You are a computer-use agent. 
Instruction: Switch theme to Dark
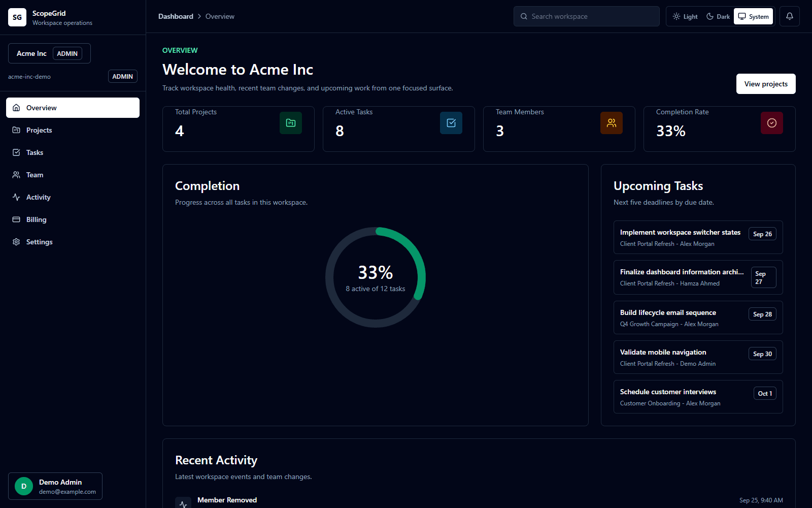pyautogui.click(x=718, y=16)
